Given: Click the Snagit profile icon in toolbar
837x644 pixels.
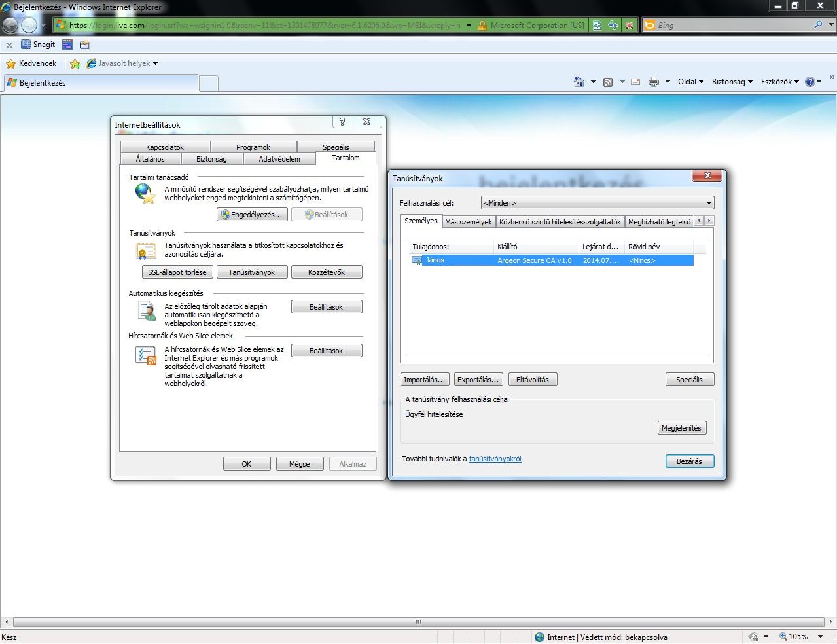Looking at the screenshot, I should tap(85, 45).
